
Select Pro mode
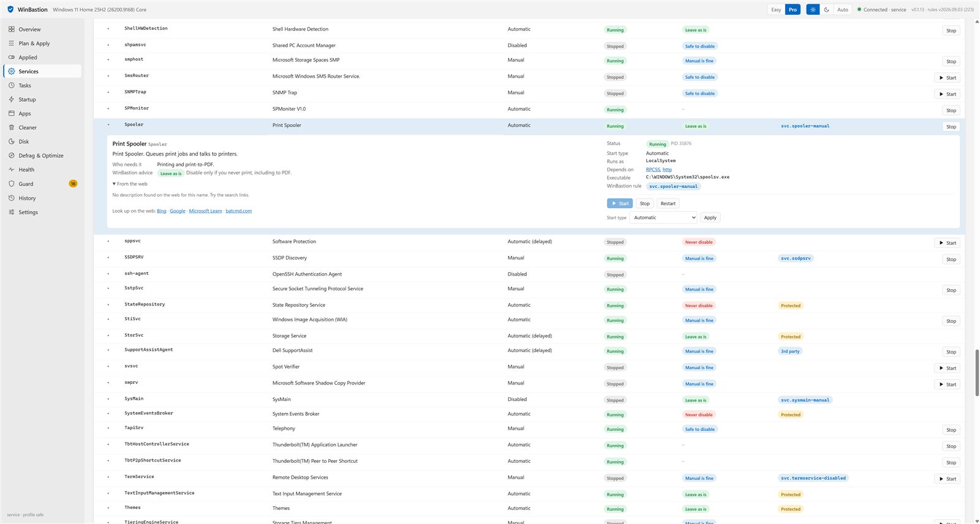tap(793, 10)
